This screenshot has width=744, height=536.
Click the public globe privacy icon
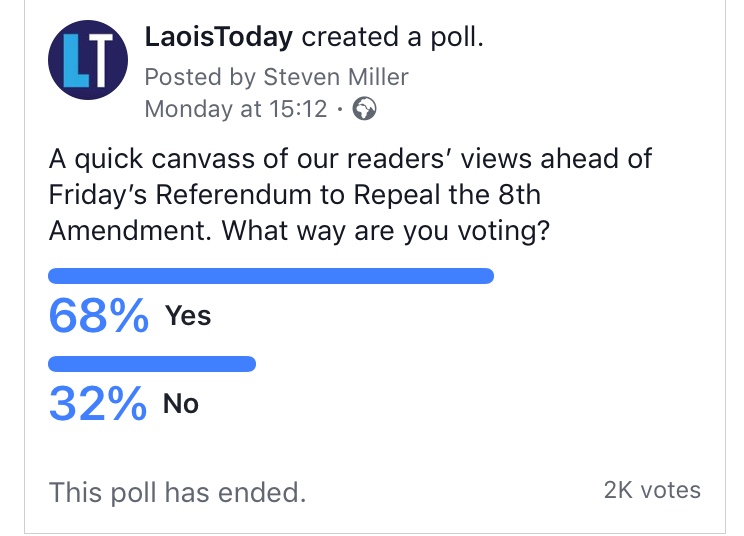[364, 109]
